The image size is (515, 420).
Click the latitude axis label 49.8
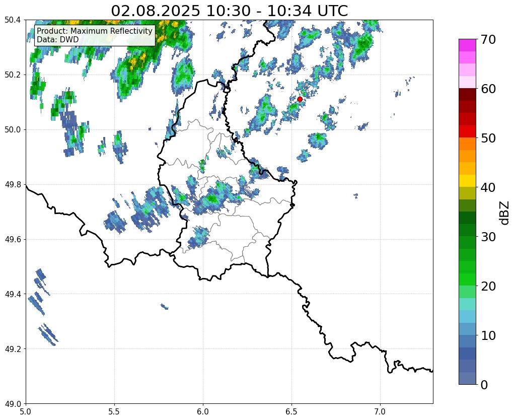(x=13, y=184)
